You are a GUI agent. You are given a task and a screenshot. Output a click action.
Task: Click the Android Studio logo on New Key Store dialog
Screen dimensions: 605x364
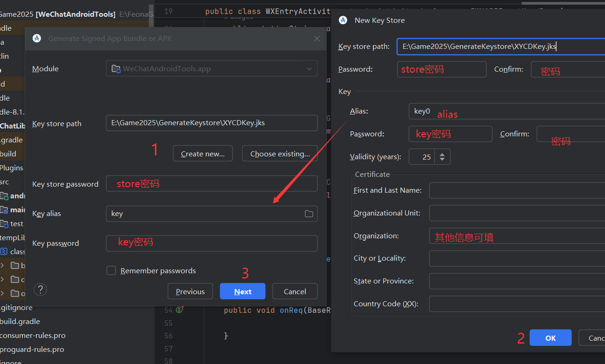[343, 20]
